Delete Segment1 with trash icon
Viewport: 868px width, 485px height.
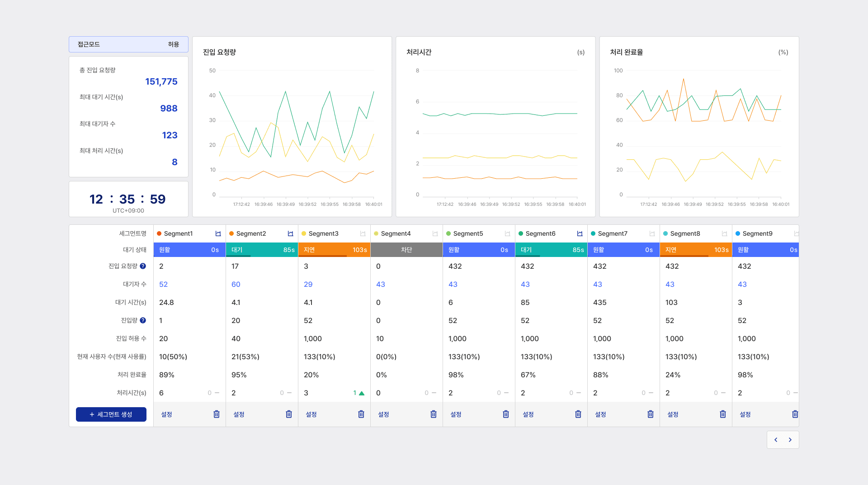217,414
